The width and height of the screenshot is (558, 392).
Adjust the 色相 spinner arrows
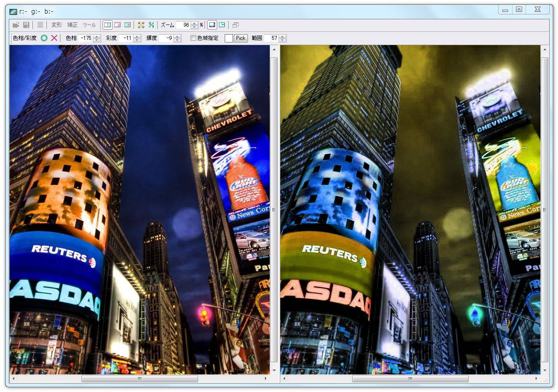click(x=97, y=38)
